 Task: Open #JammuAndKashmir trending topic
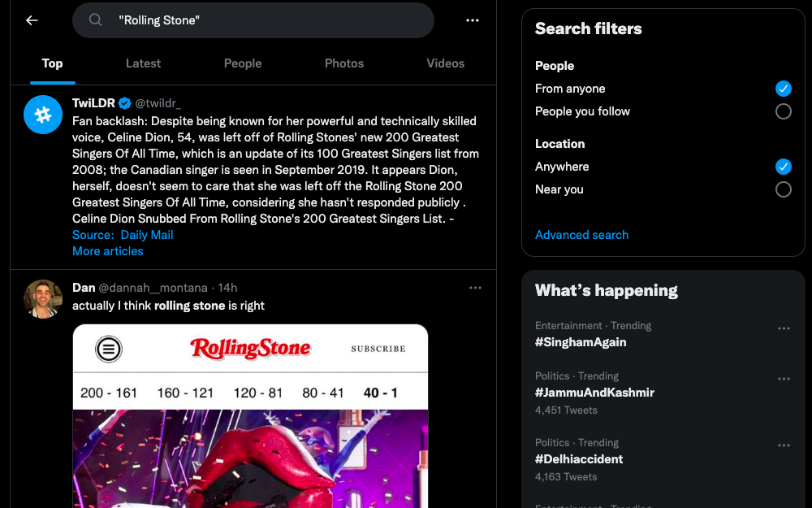coord(594,393)
